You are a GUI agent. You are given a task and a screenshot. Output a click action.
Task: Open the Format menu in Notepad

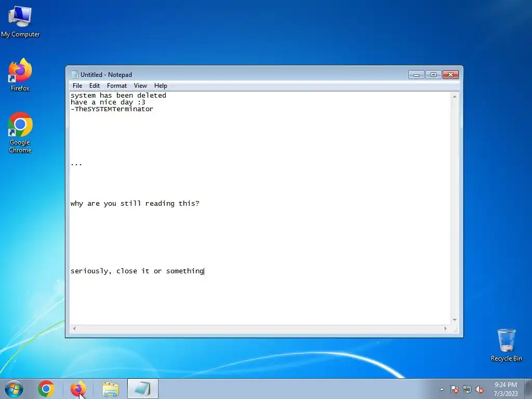pos(117,86)
